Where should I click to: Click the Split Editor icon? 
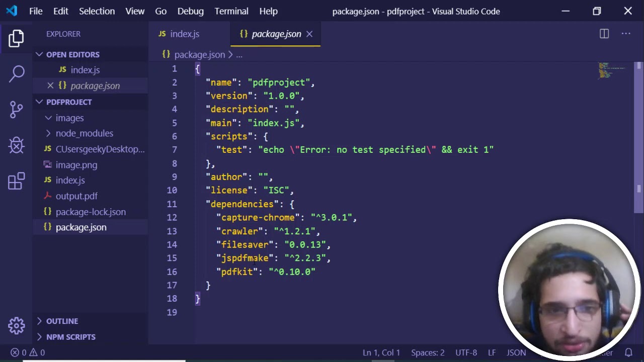click(604, 34)
